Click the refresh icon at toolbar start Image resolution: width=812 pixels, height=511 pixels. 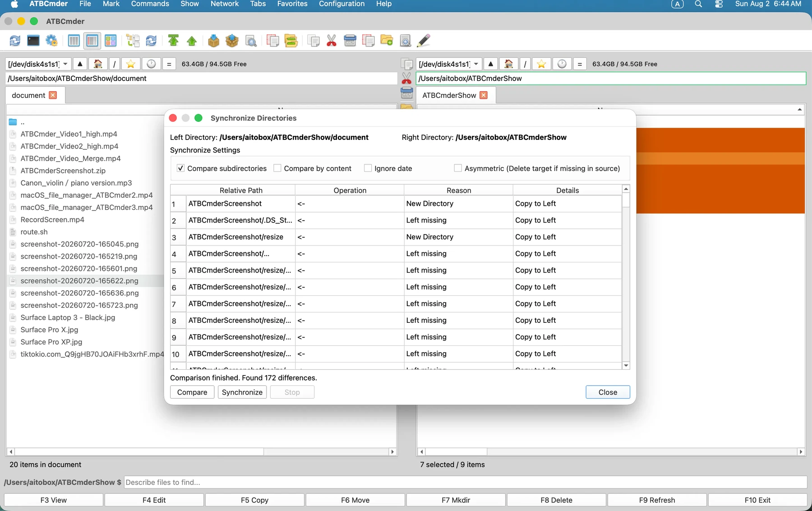click(15, 41)
